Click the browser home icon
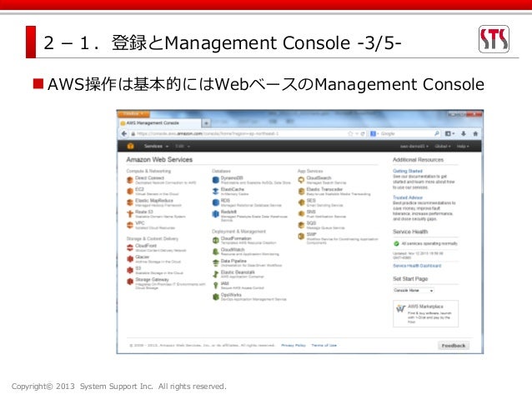 475,133
